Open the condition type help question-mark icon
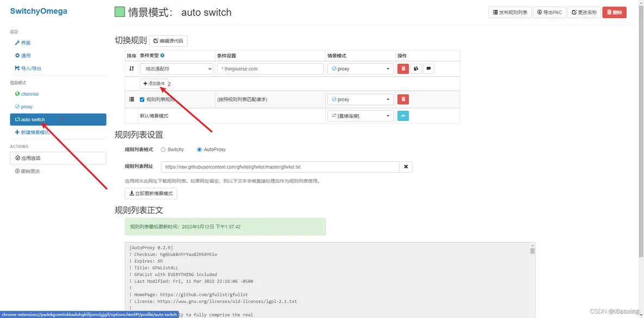This screenshot has height=318, width=644. coord(163,56)
